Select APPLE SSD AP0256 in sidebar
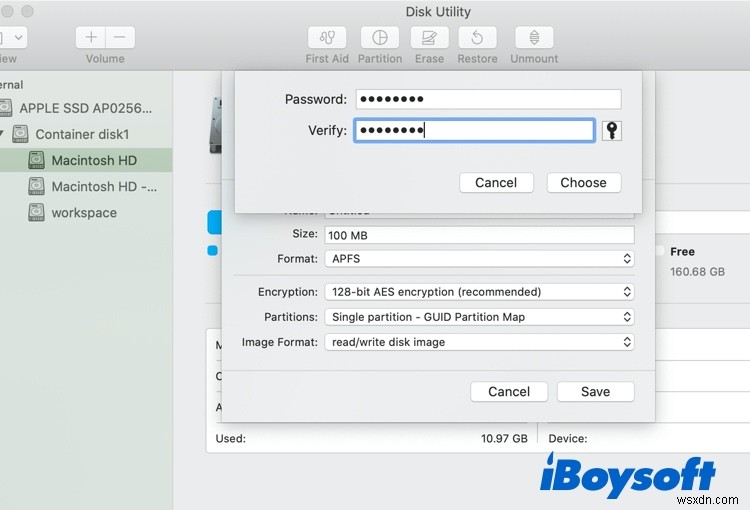Screen dimensions: 750x510 click(86, 108)
